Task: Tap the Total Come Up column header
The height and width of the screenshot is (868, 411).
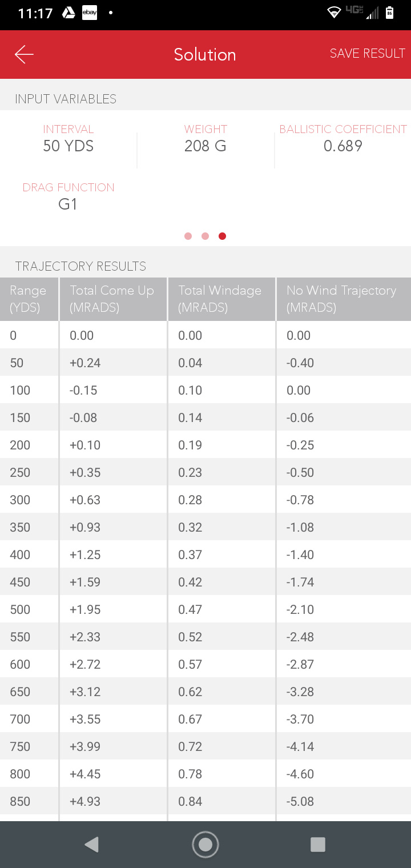Action: point(112,299)
